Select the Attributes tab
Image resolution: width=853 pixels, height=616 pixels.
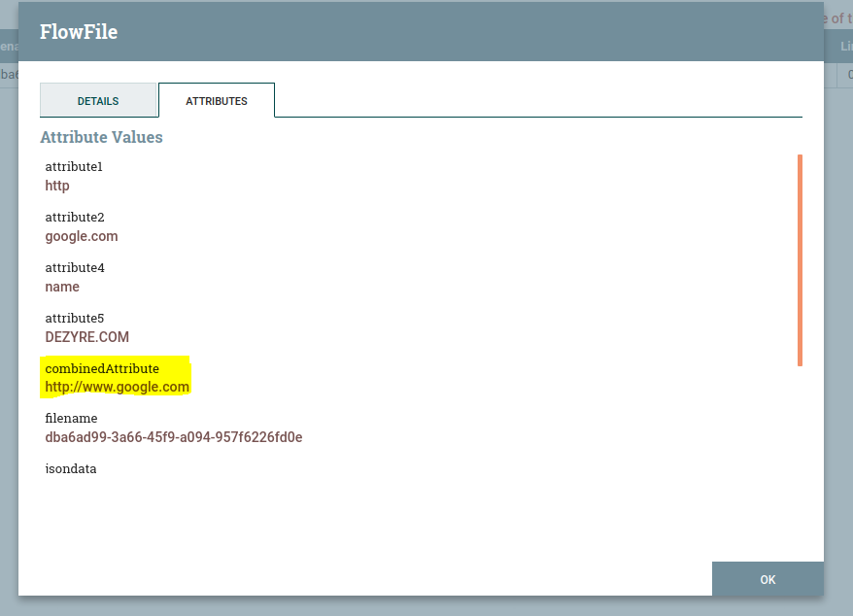point(216,101)
